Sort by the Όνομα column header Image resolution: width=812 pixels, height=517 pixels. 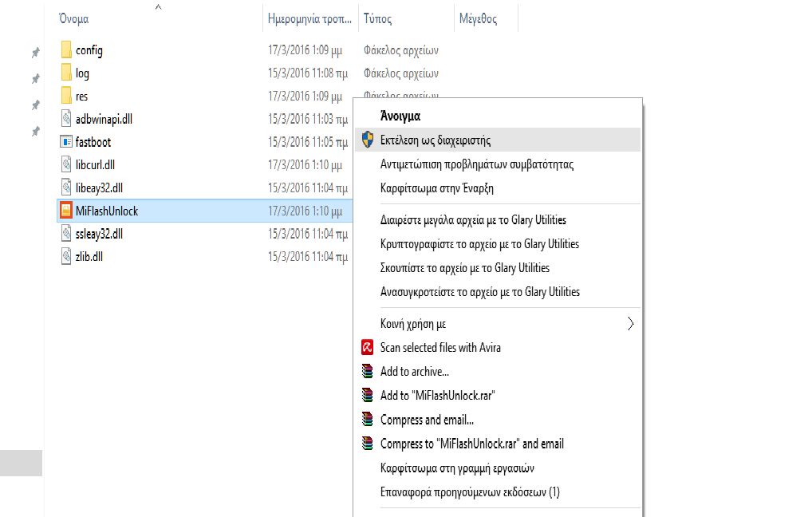coord(74,18)
